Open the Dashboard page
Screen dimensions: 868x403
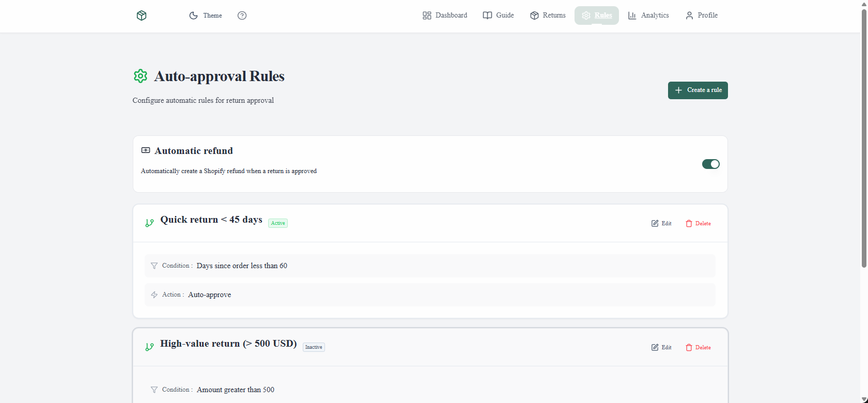[445, 16]
